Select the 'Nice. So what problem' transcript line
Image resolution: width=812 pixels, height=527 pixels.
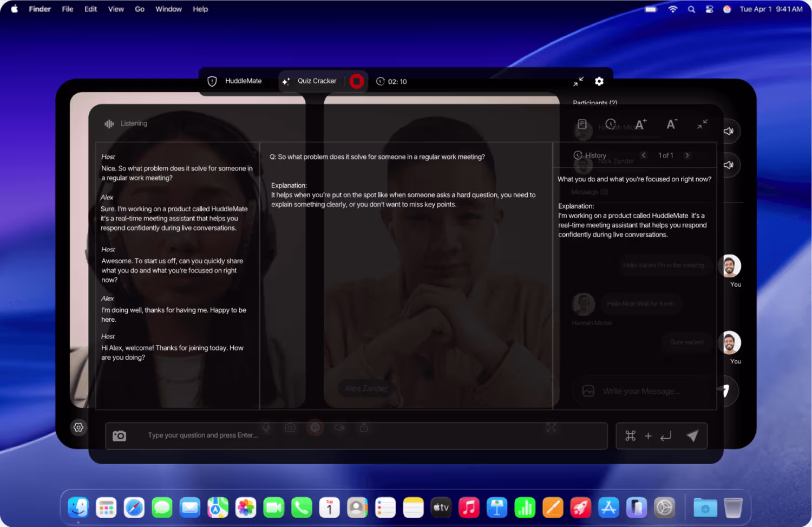tap(177, 173)
